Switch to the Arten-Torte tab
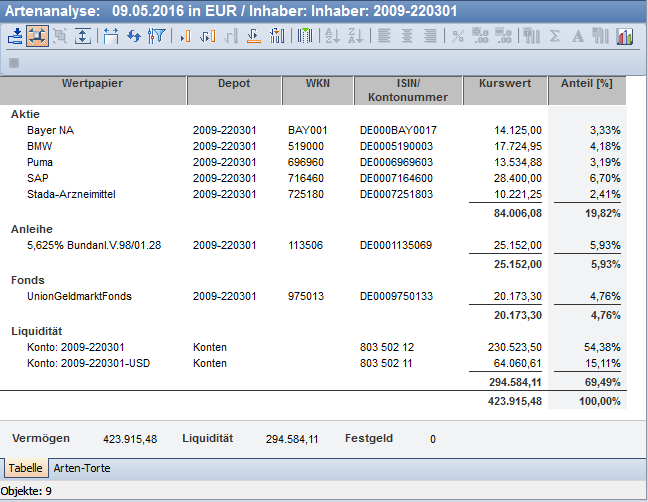648x502 pixels. click(x=82, y=468)
